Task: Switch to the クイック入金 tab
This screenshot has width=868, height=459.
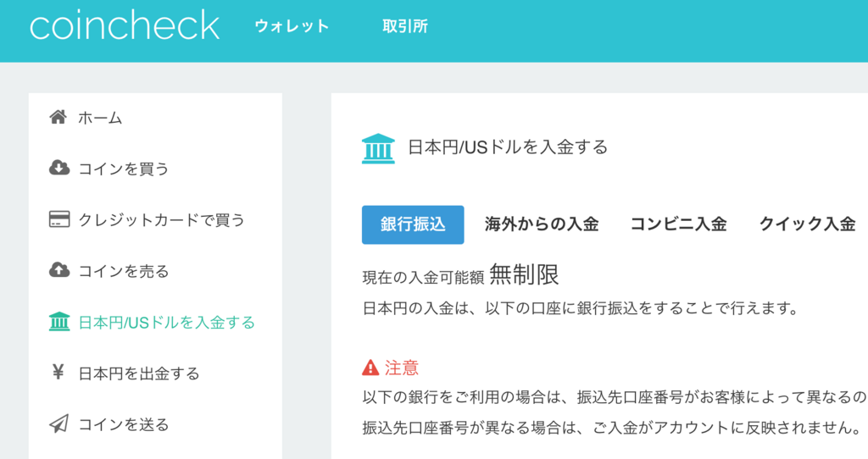Action: point(808,224)
